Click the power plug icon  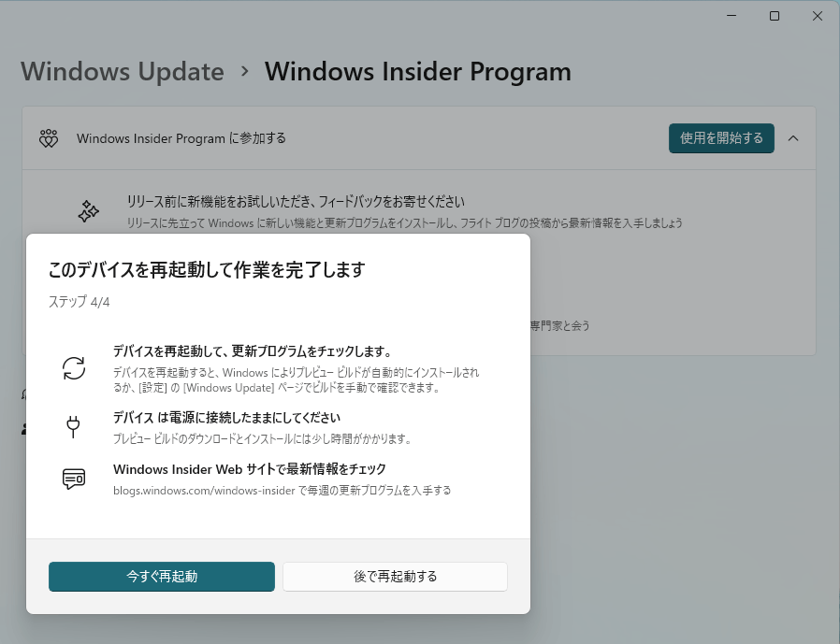point(73,426)
